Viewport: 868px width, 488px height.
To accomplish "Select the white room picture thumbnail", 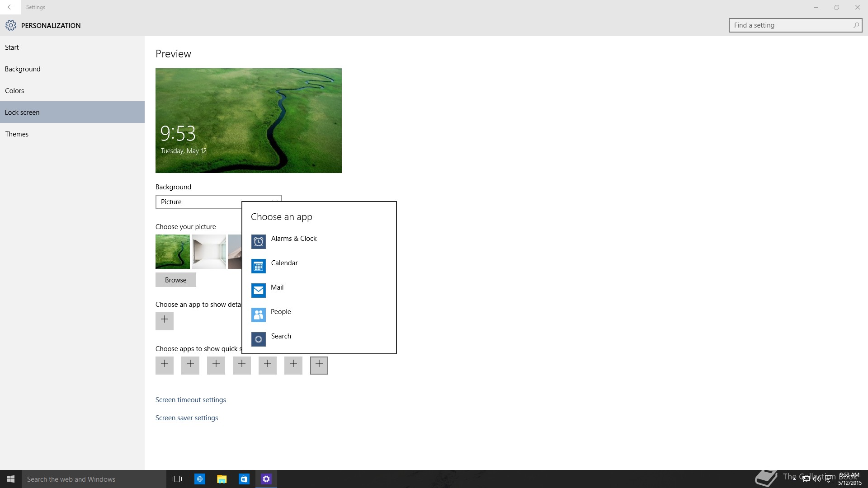I will click(209, 252).
